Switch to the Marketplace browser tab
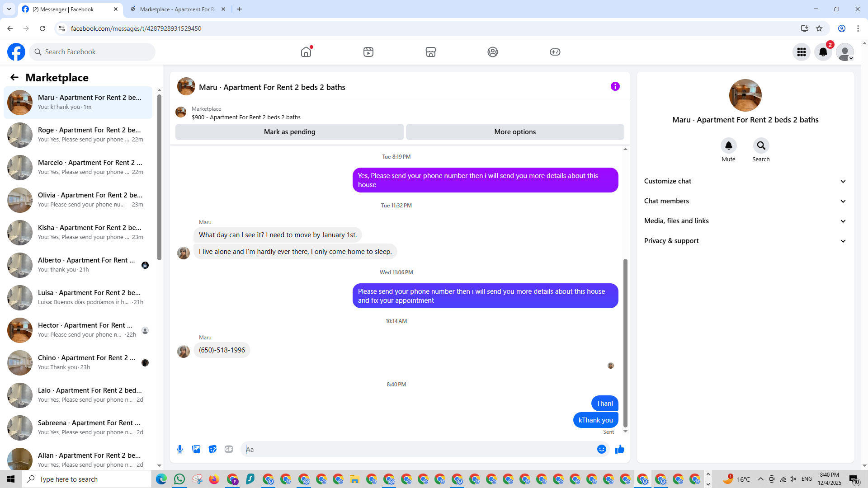The height and width of the screenshot is (488, 868). (177, 9)
